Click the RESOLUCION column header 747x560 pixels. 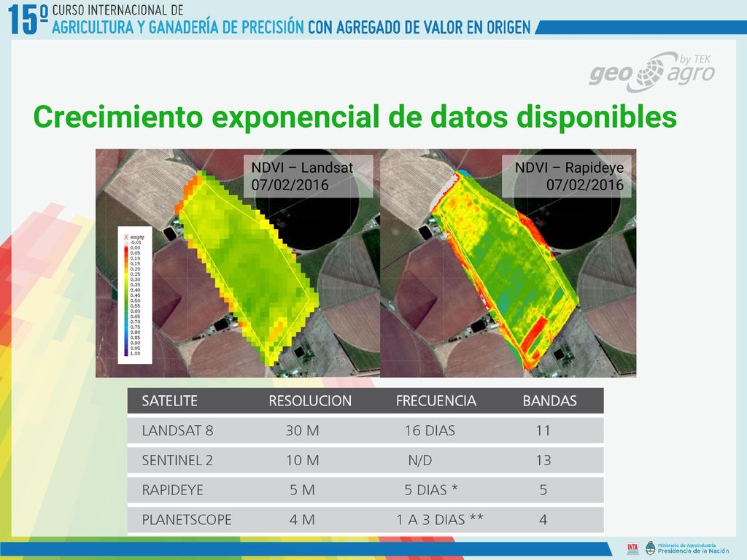click(310, 401)
